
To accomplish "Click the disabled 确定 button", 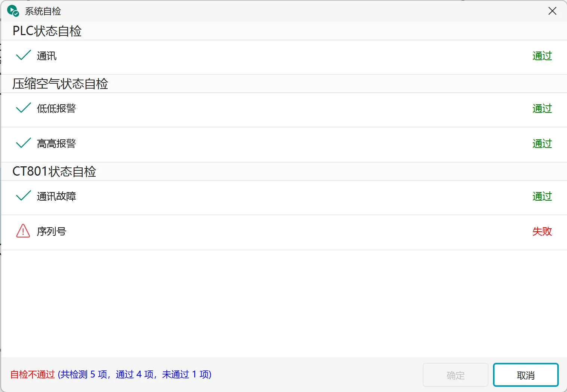I will click(x=456, y=375).
